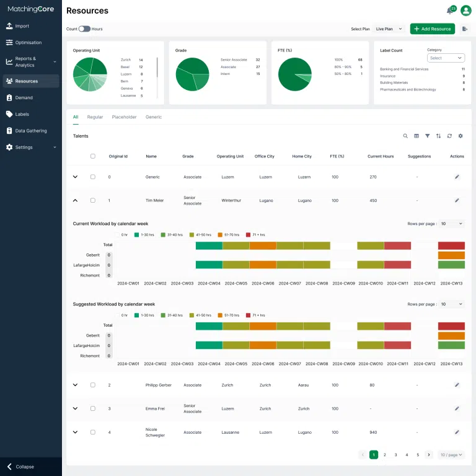Image resolution: width=476 pixels, height=476 pixels.
Task: Switch to the Placeholder tab
Action: pyautogui.click(x=124, y=117)
